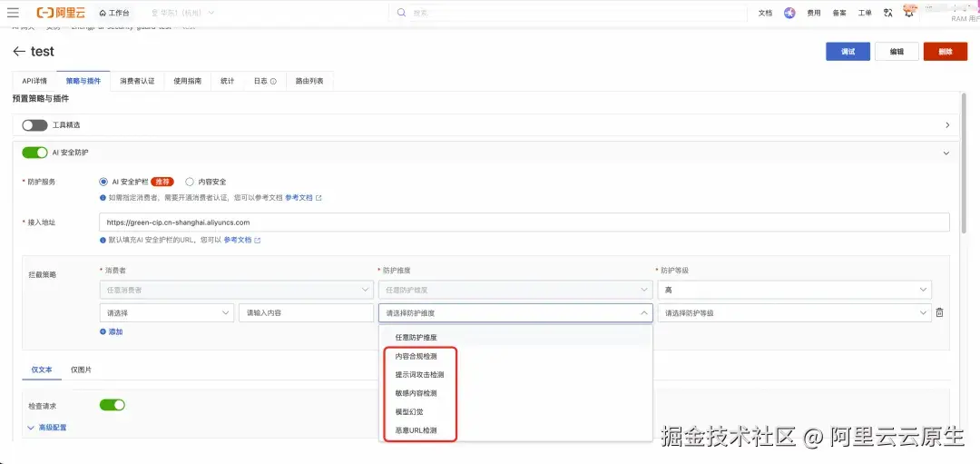Open the notifications bell icon
This screenshot has width=980, height=464.
[x=908, y=13]
